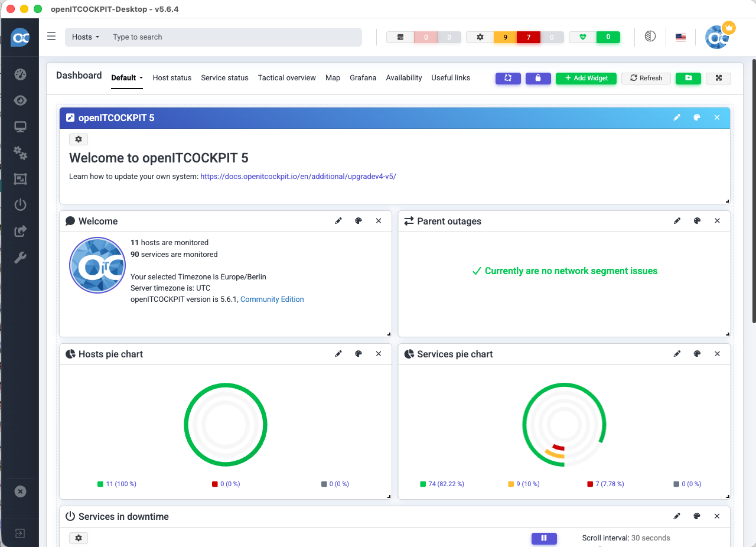Open the monitor screen icon in sidebar
This screenshot has height=547, width=756.
(20, 126)
